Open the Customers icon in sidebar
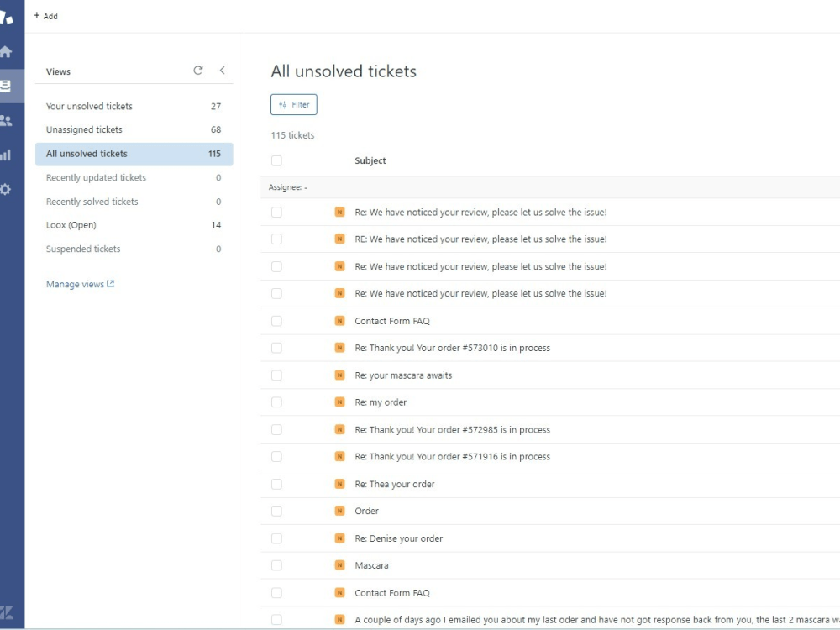The height and width of the screenshot is (630, 840). [6, 120]
